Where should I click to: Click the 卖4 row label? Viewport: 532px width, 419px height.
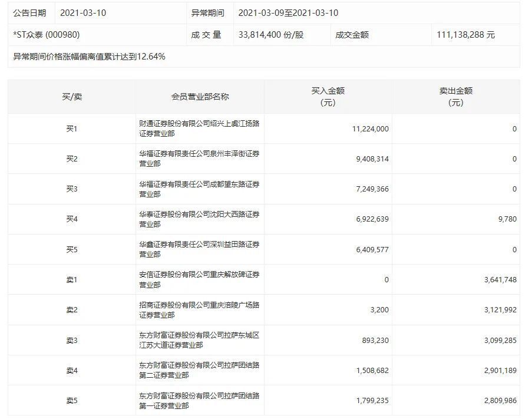point(72,371)
